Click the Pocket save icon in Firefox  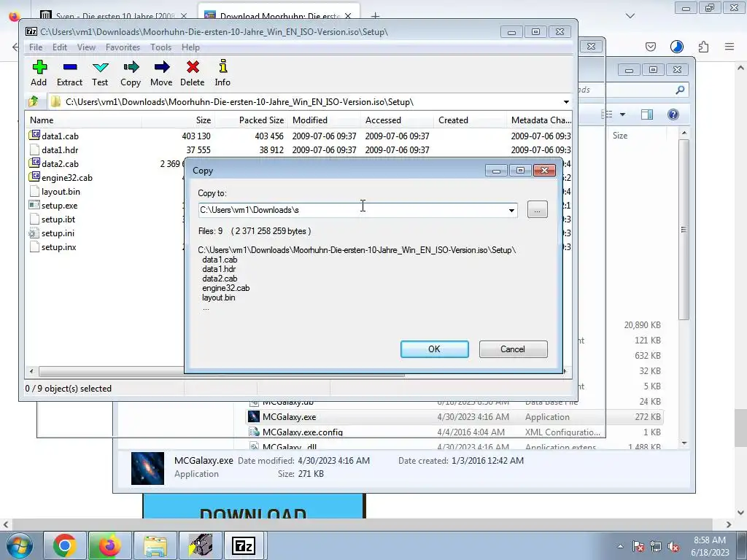(650, 47)
